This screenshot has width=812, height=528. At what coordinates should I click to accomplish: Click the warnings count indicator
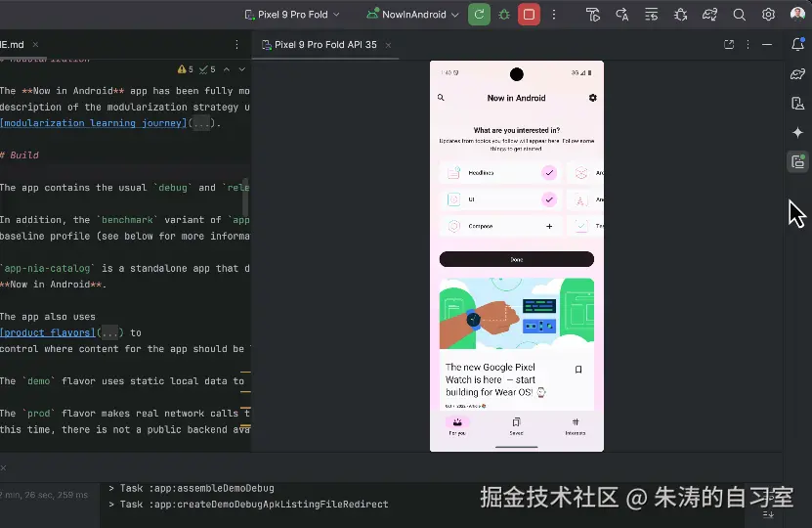[186, 69]
